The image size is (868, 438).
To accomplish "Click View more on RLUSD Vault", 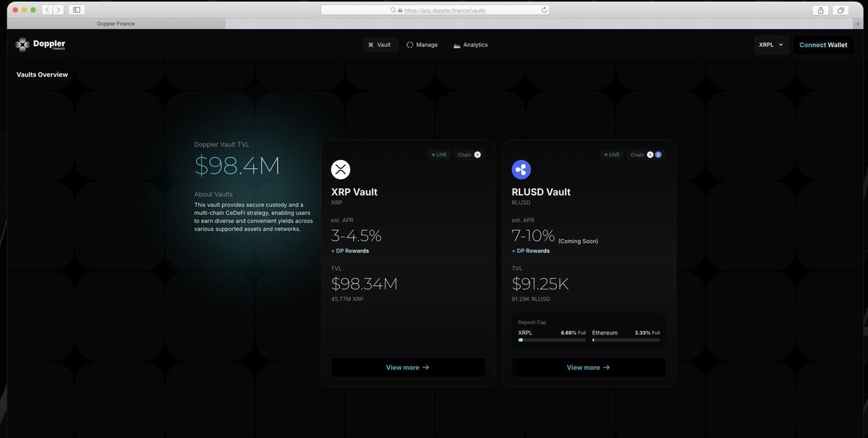I will 589,368.
